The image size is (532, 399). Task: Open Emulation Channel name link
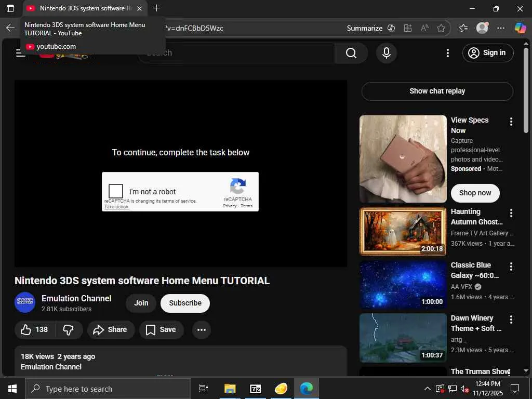tap(76, 298)
